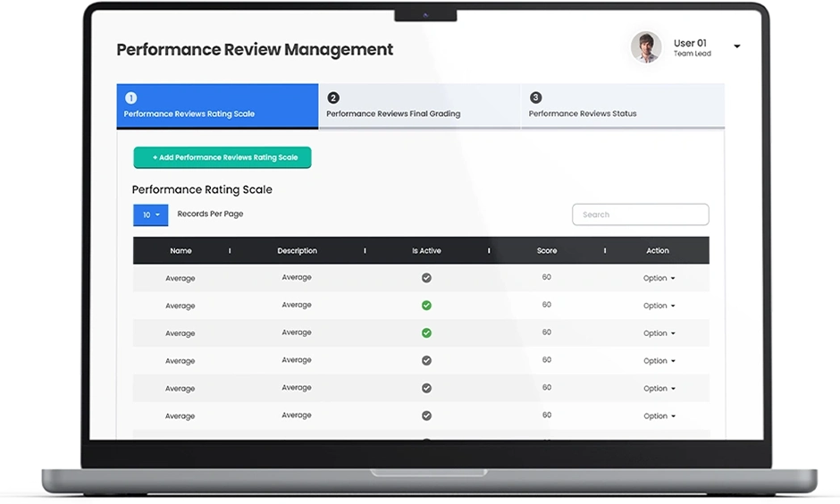Open the Option dropdown in sixth table row

[659, 416]
